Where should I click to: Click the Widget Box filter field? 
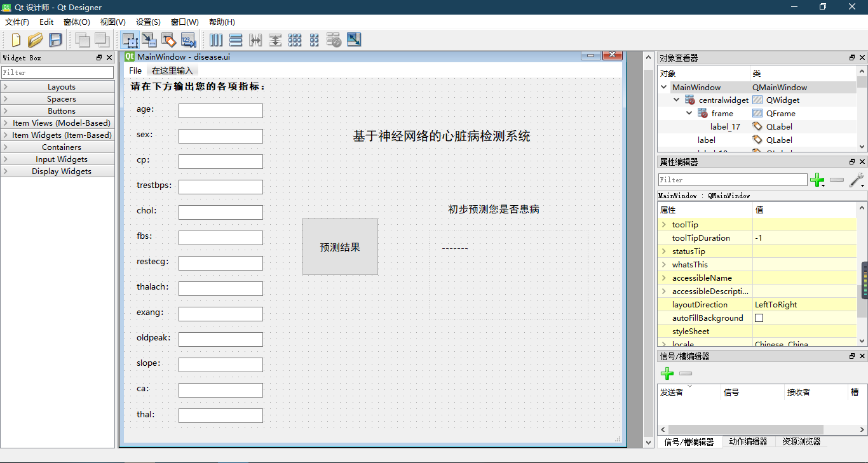[58, 72]
